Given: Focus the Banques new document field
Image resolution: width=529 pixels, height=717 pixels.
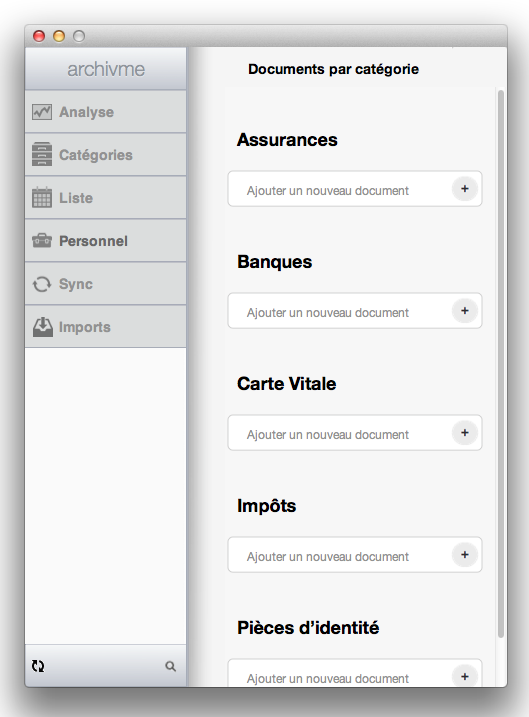Looking at the screenshot, I should click(355, 311).
